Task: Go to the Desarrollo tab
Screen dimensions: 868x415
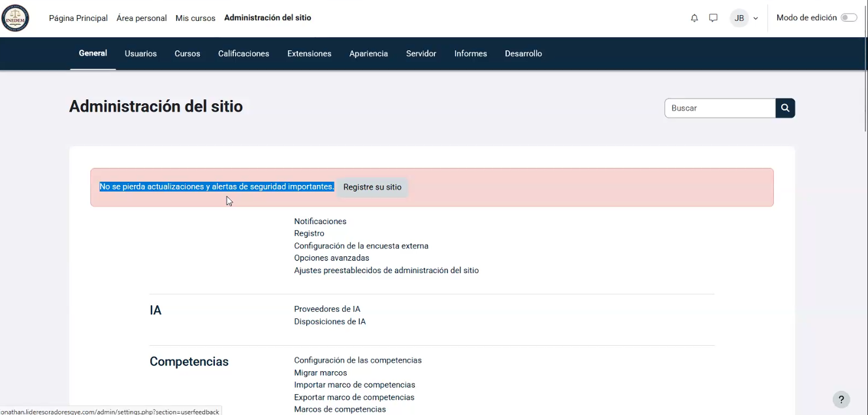Action: coord(523,54)
